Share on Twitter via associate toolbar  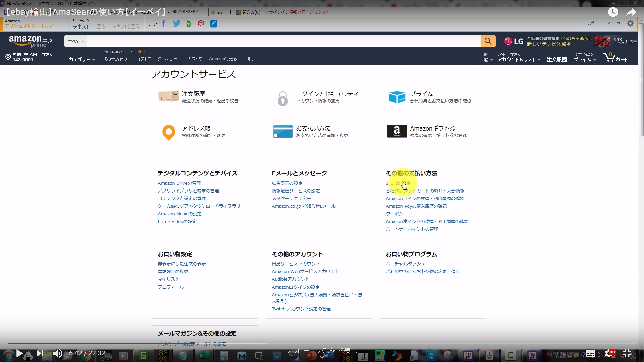(x=176, y=23)
